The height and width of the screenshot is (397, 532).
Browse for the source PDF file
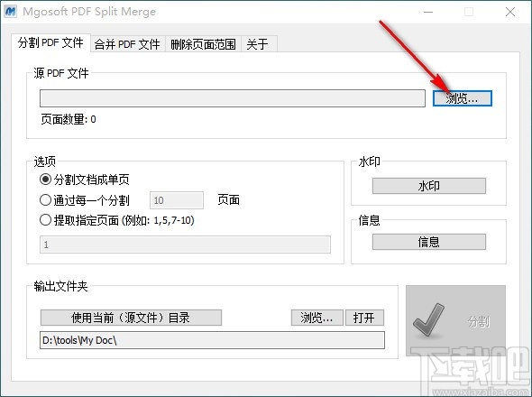462,98
